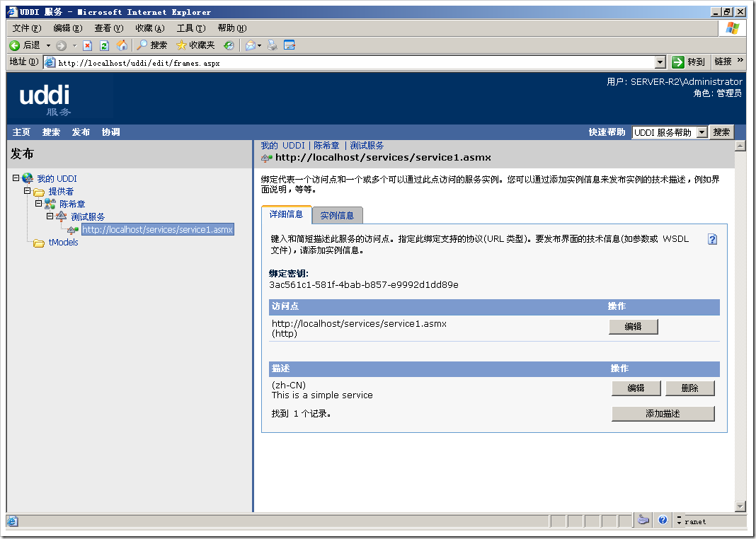Open the 收藏(A) menu
The width and height of the screenshot is (756, 539).
[x=150, y=28]
